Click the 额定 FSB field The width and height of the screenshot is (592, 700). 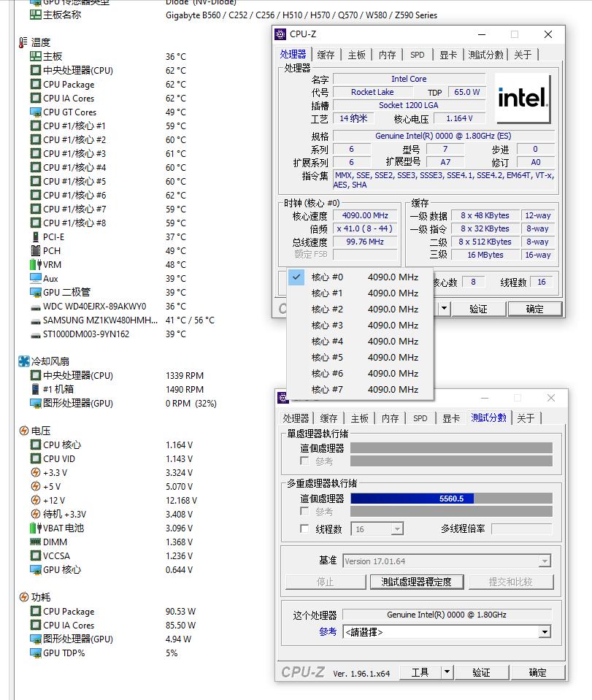(365, 255)
